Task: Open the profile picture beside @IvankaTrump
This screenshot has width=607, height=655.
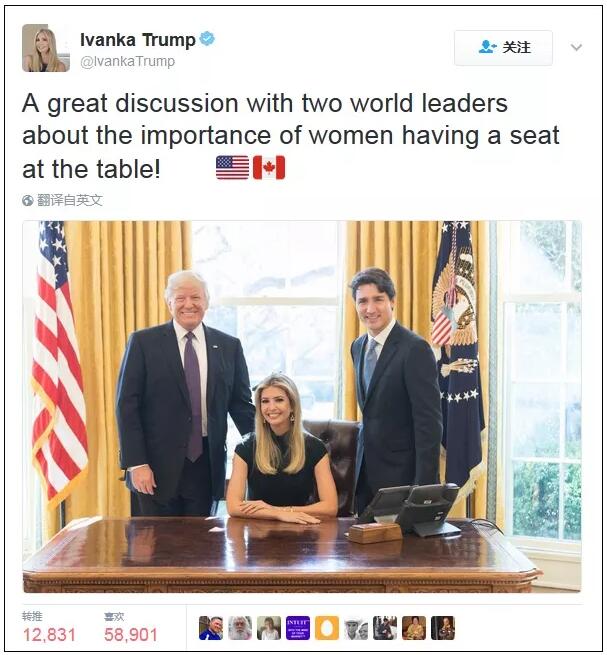Action: (x=46, y=48)
